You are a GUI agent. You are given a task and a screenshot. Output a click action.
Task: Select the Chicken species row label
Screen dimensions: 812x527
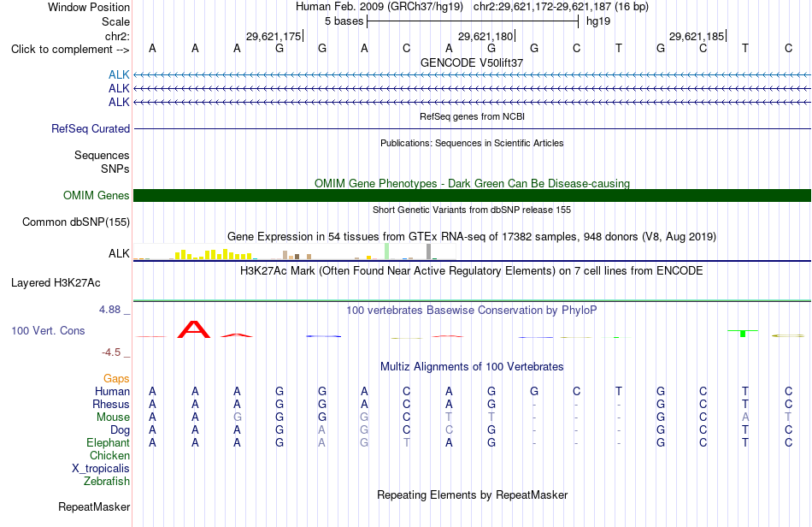pyautogui.click(x=109, y=455)
